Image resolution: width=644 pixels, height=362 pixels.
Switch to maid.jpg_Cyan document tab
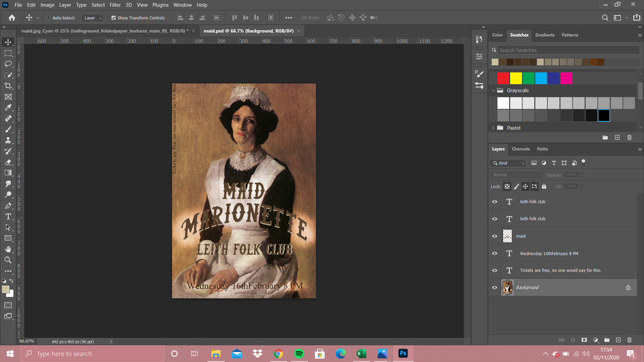105,31
